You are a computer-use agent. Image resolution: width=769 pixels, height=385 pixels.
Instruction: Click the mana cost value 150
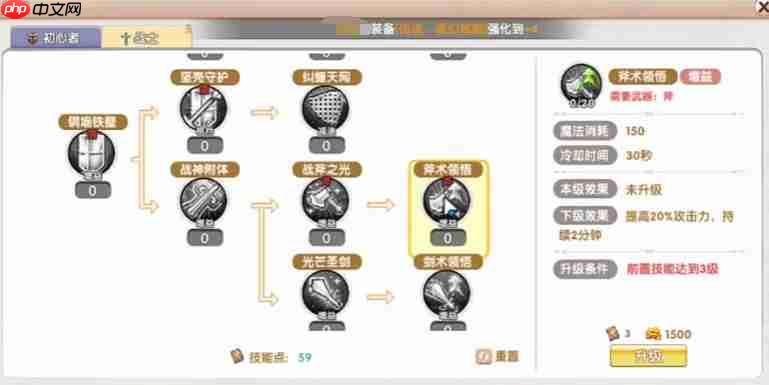pyautogui.click(x=635, y=131)
